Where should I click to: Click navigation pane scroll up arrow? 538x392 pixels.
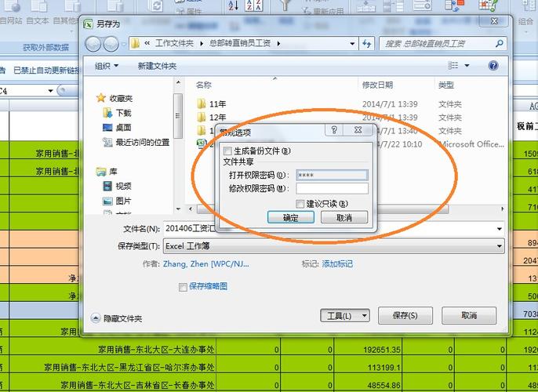tap(178, 82)
